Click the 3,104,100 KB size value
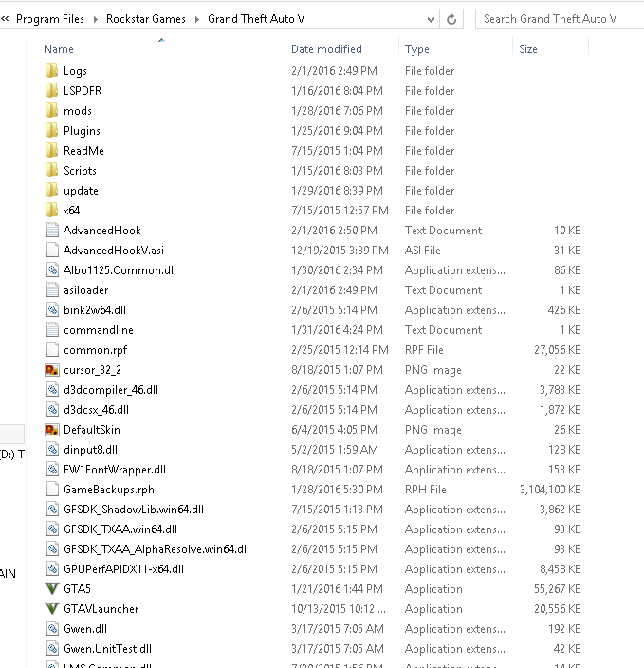The width and height of the screenshot is (644, 668). tap(550, 490)
